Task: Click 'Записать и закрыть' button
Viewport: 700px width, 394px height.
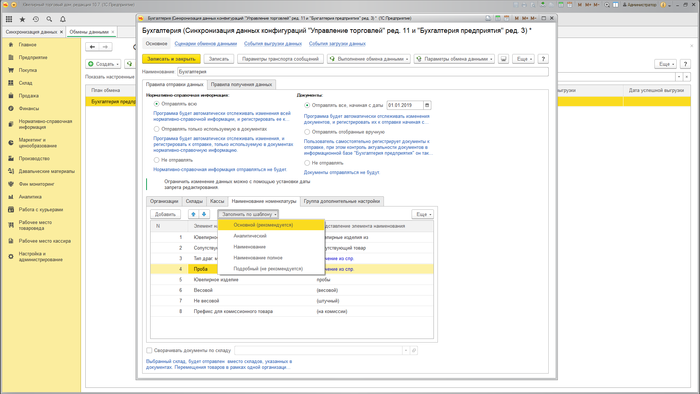Action: [171, 59]
